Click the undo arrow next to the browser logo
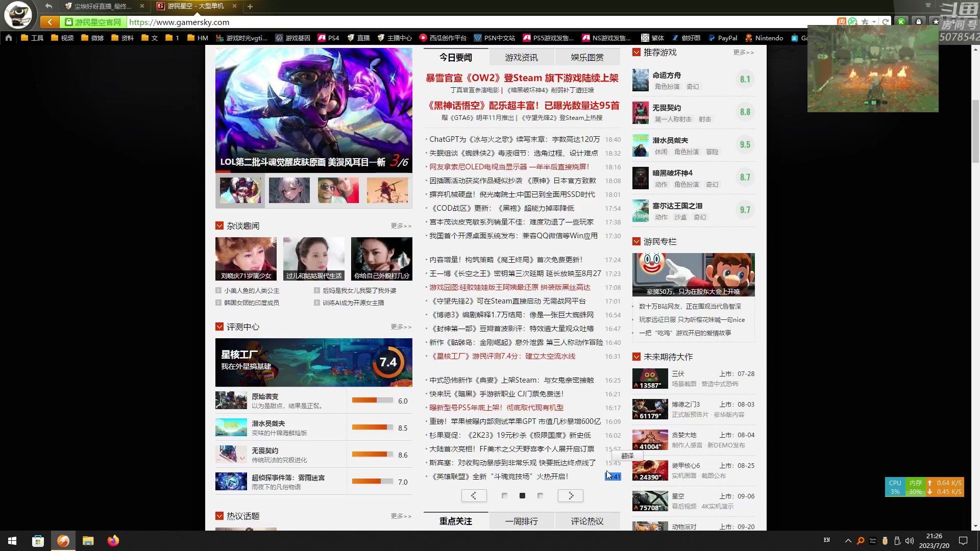Viewport: 980px width, 551px height. coord(48,6)
